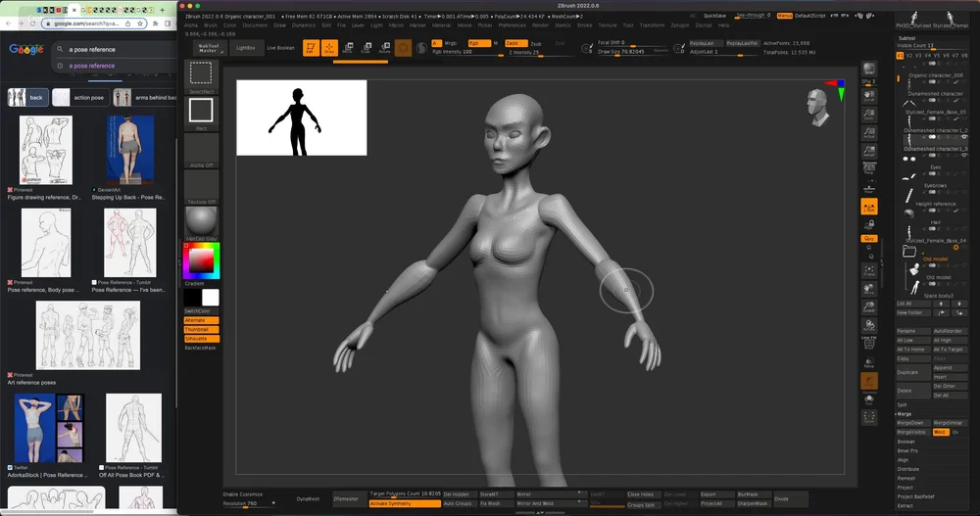The width and height of the screenshot is (980, 516).
Task: Click the Zoom view icon
Action: [868, 115]
